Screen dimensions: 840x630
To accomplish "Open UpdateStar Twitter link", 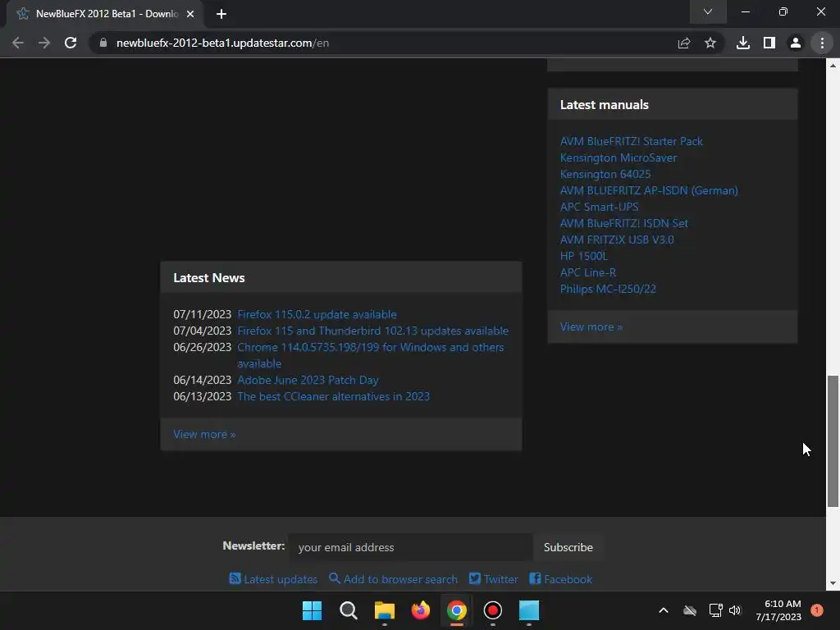I will (x=493, y=579).
